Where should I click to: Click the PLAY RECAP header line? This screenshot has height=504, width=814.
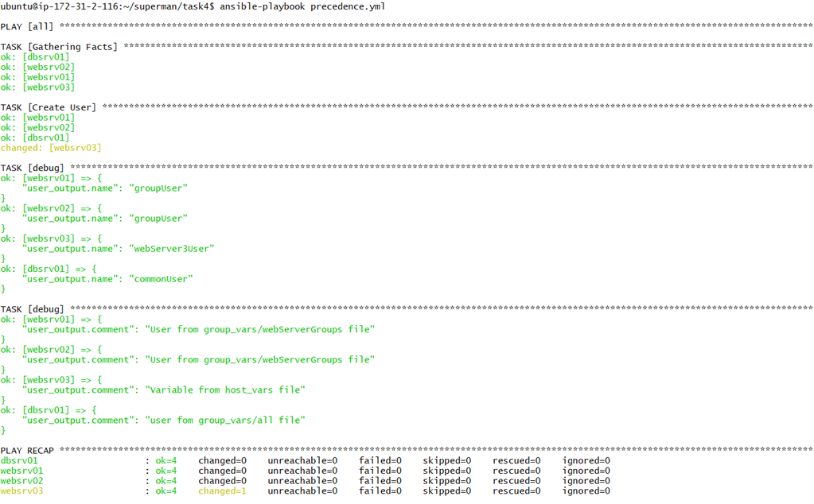(25, 450)
